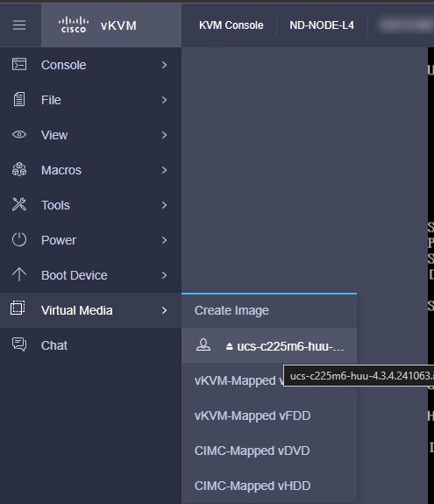Viewport: 434px width, 504px height.
Task: Expand the Tools submenu chevron
Action: pos(164,205)
